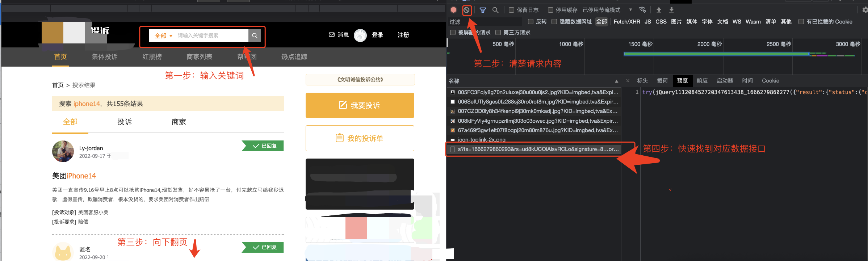Open the Cookie tab
Viewport: 868px width, 261px height.
(x=770, y=81)
